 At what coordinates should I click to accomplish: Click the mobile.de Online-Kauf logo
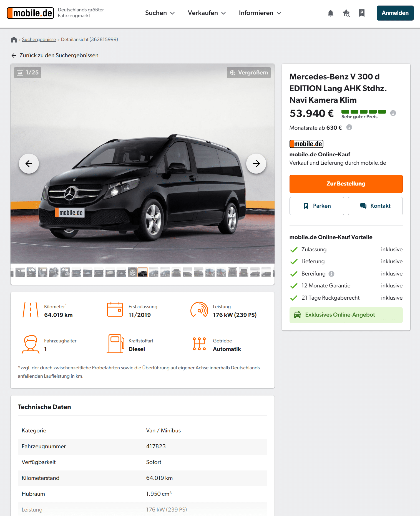coord(306,144)
